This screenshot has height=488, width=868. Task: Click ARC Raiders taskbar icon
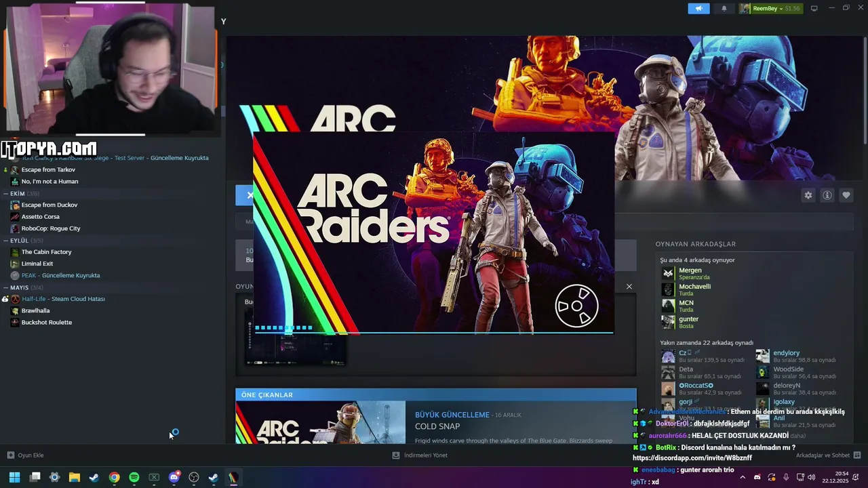pos(233,477)
